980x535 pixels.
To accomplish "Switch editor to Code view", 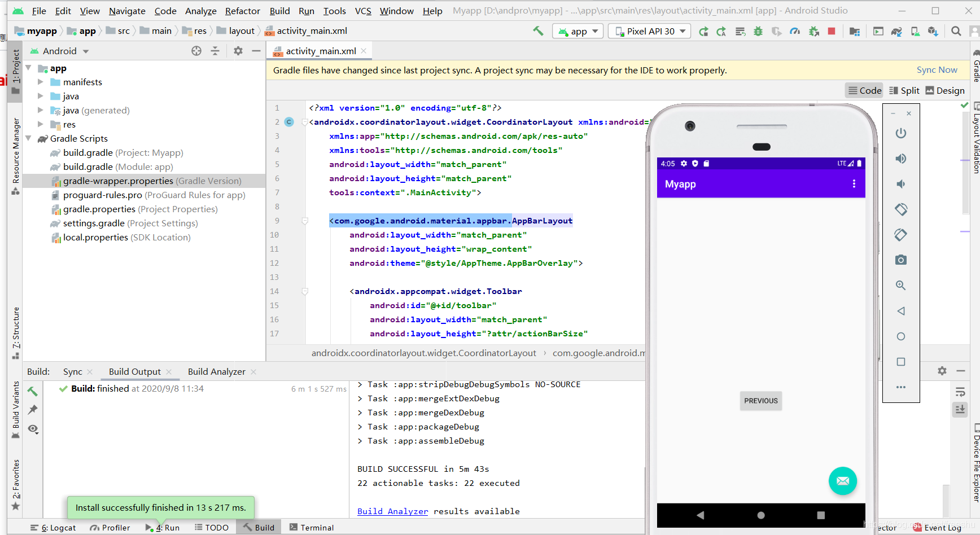I will click(864, 90).
